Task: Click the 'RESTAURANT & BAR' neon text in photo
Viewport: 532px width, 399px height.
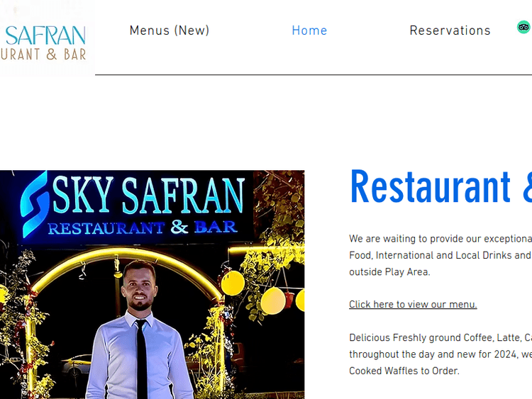Action: click(142, 227)
